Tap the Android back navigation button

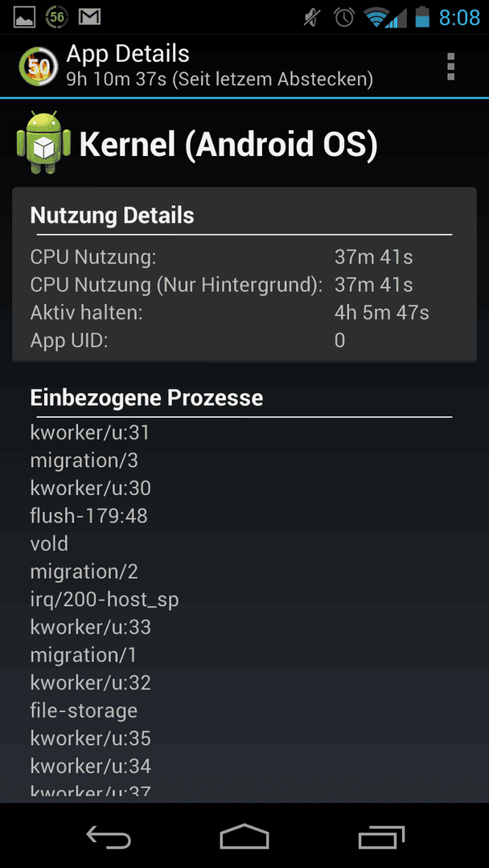click(109, 836)
